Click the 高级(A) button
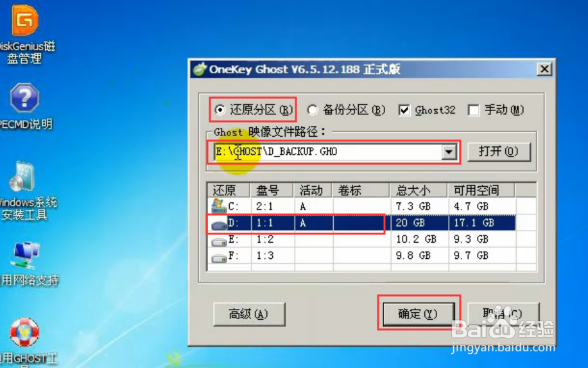Screen dimensions: 588x368 click(x=249, y=314)
